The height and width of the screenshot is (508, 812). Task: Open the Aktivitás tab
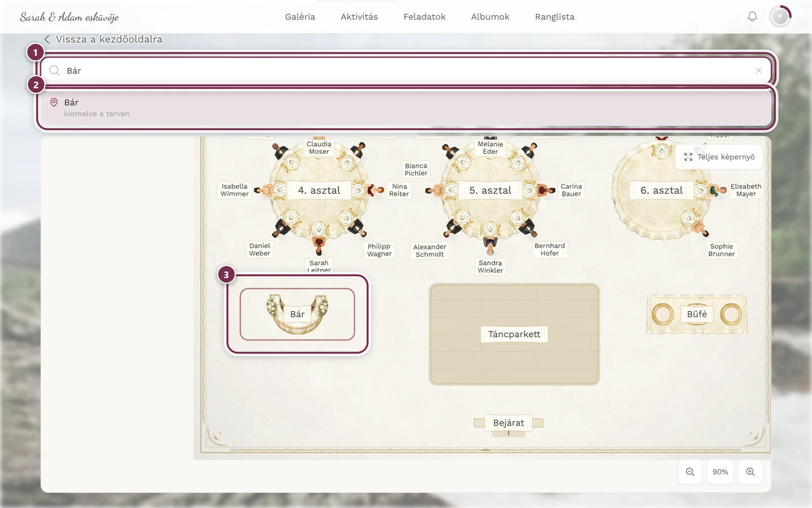point(359,17)
